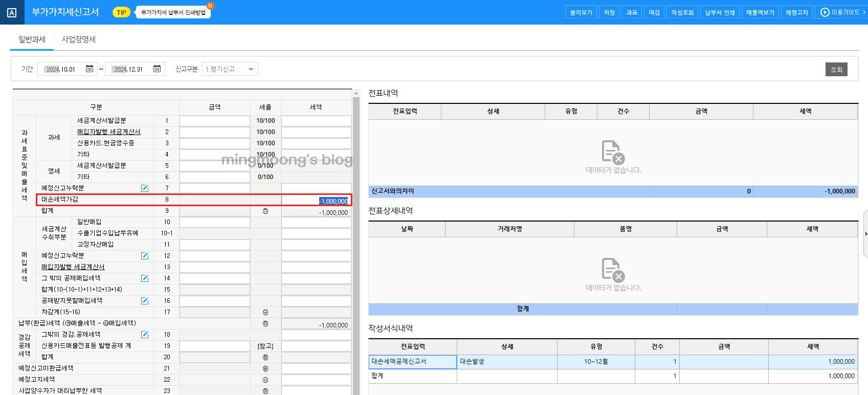Expand the right side panel arrow handle

[865, 234]
